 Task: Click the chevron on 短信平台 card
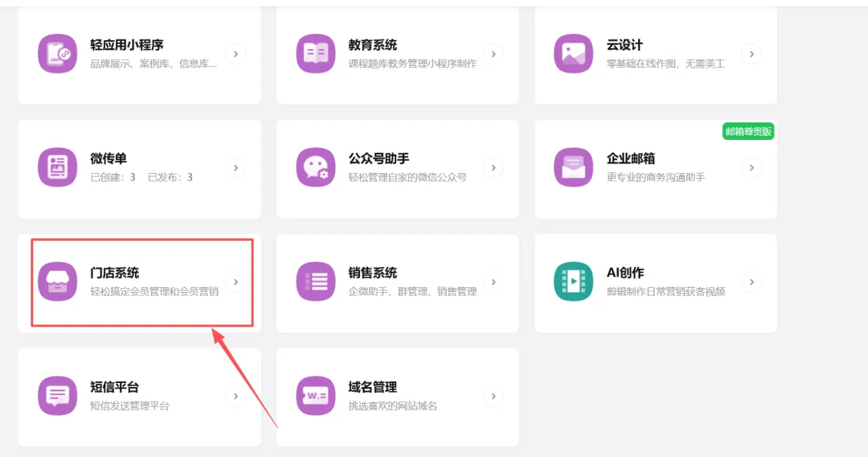click(x=235, y=396)
